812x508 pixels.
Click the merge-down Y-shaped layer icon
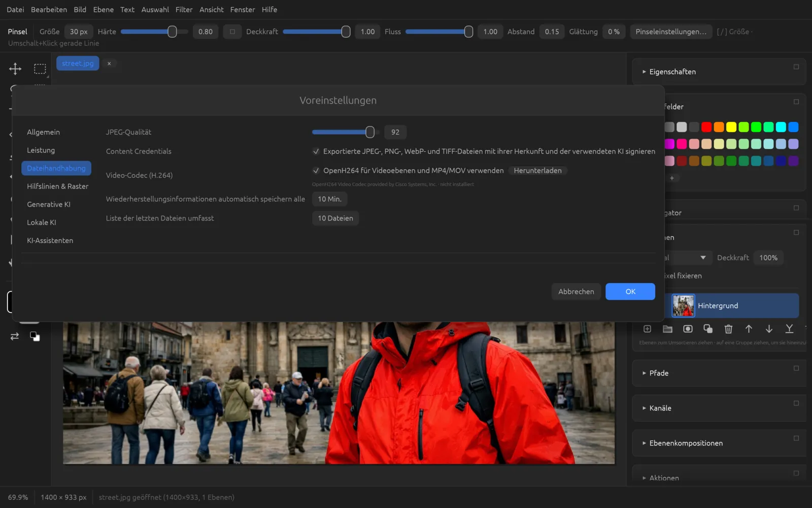point(789,329)
